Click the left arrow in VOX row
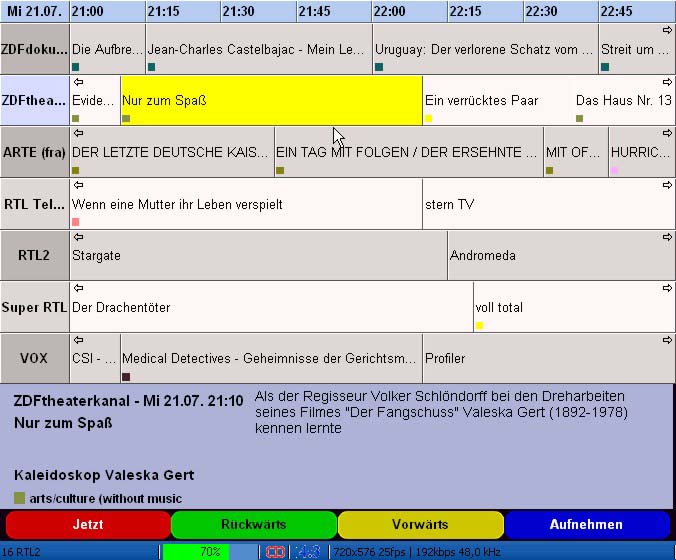Viewport: 676px width, 560px height. (78, 340)
